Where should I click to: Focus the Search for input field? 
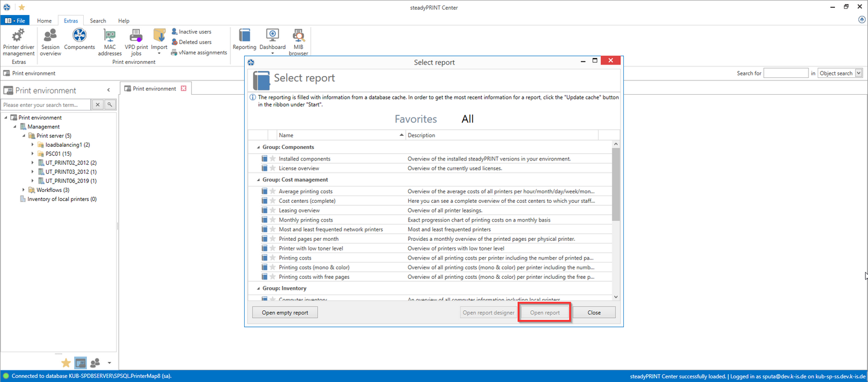[786, 73]
